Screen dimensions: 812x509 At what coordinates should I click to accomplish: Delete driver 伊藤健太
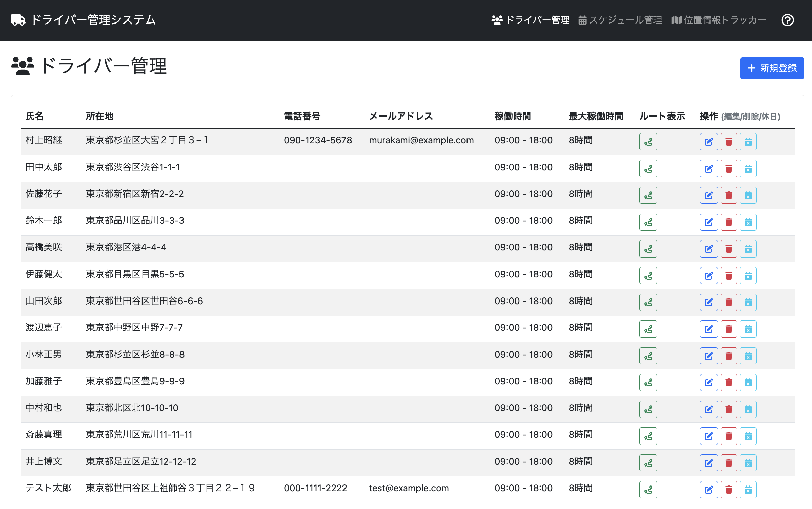coord(728,276)
